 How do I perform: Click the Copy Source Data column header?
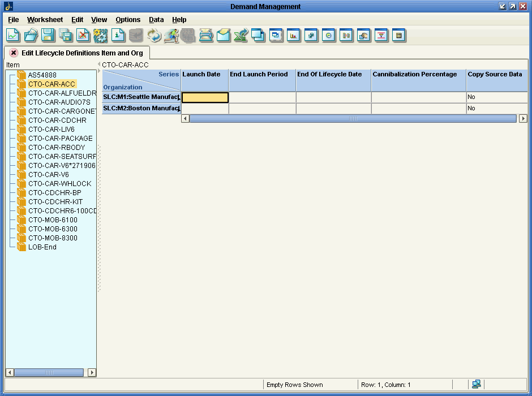(x=497, y=80)
